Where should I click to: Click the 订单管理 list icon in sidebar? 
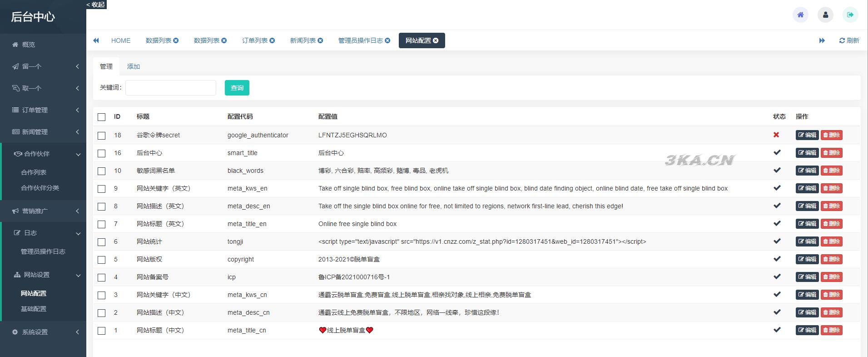(15, 110)
